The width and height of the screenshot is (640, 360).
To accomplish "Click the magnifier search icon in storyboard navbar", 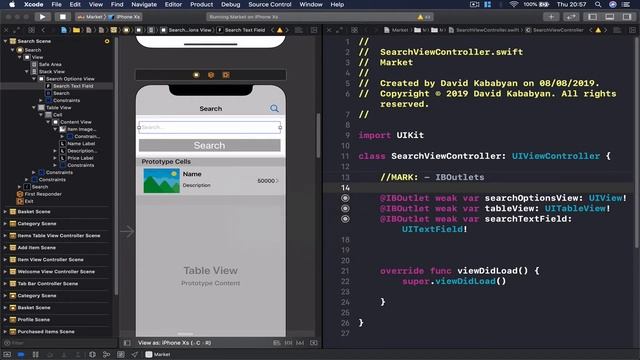I will (274, 108).
